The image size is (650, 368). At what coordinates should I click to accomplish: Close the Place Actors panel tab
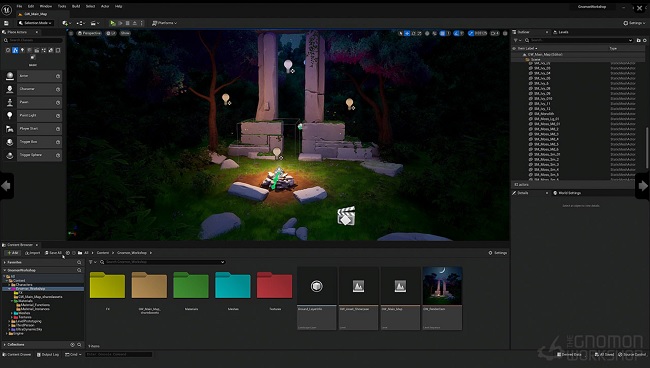point(36,32)
